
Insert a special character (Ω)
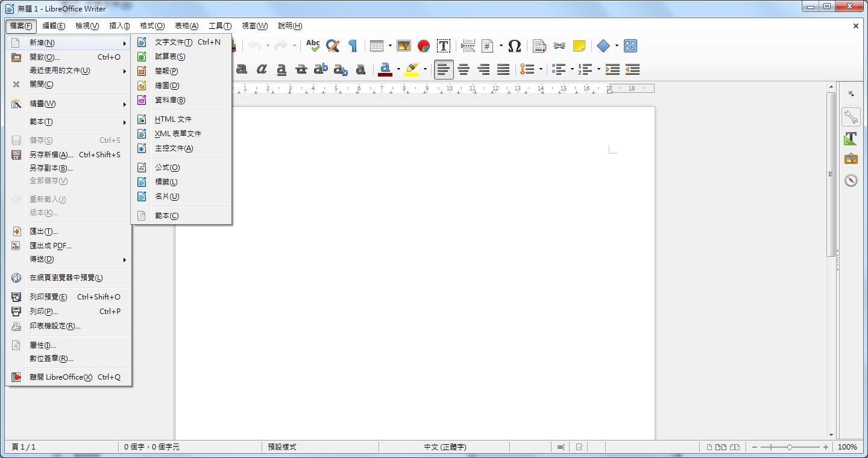point(514,46)
